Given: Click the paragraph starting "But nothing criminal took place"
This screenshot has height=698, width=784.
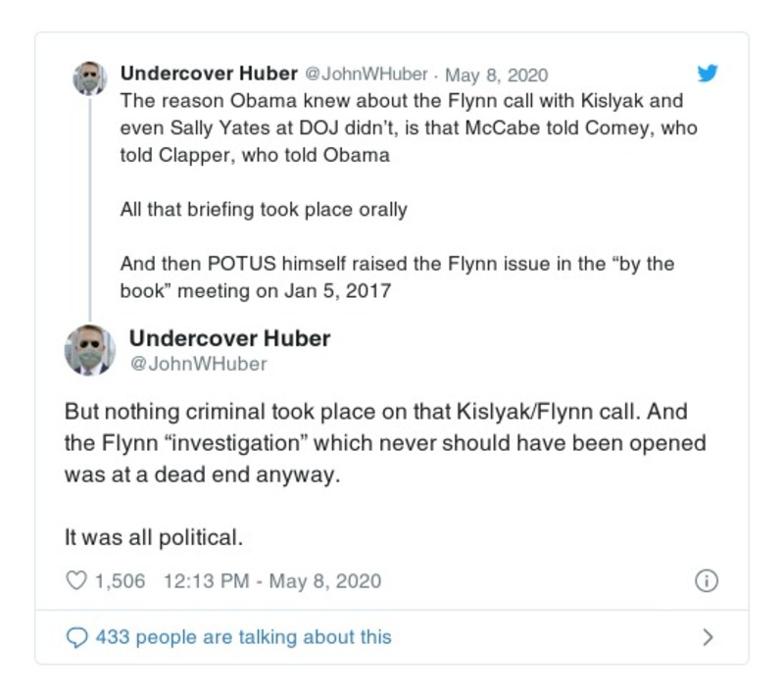Looking at the screenshot, I should tap(384, 442).
